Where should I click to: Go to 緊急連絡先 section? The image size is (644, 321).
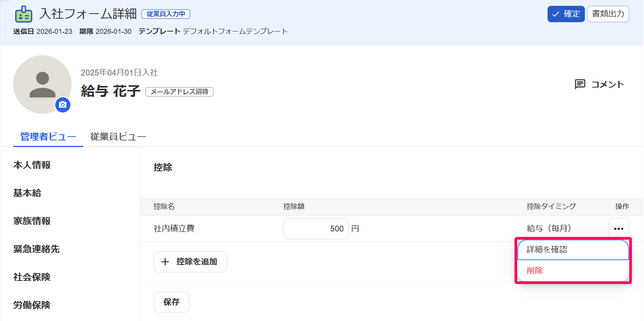coord(37,249)
